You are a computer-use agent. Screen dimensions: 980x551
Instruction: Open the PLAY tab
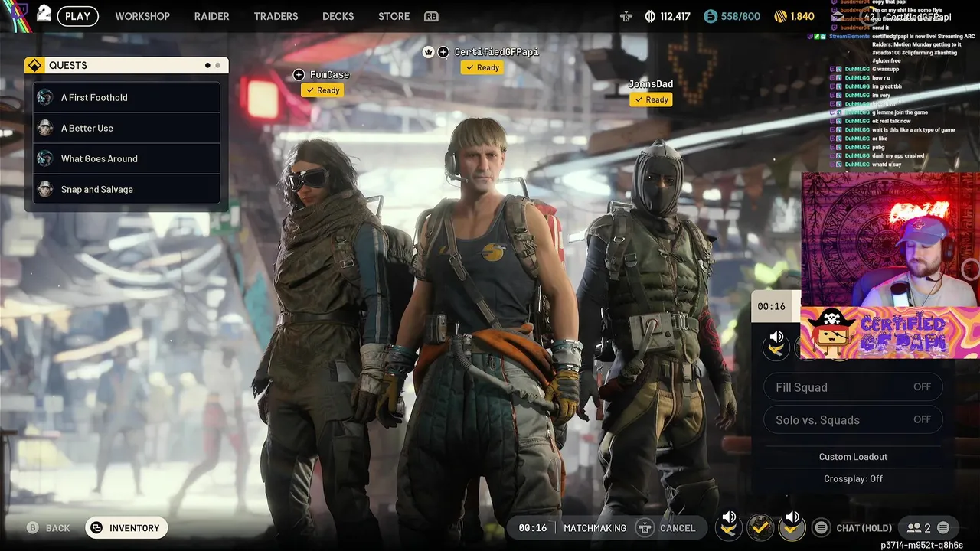click(77, 16)
